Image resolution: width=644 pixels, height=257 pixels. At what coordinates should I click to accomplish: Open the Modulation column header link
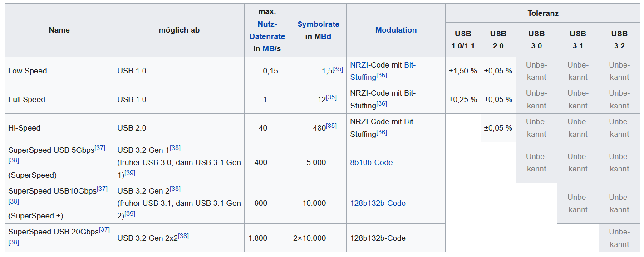pos(396,30)
